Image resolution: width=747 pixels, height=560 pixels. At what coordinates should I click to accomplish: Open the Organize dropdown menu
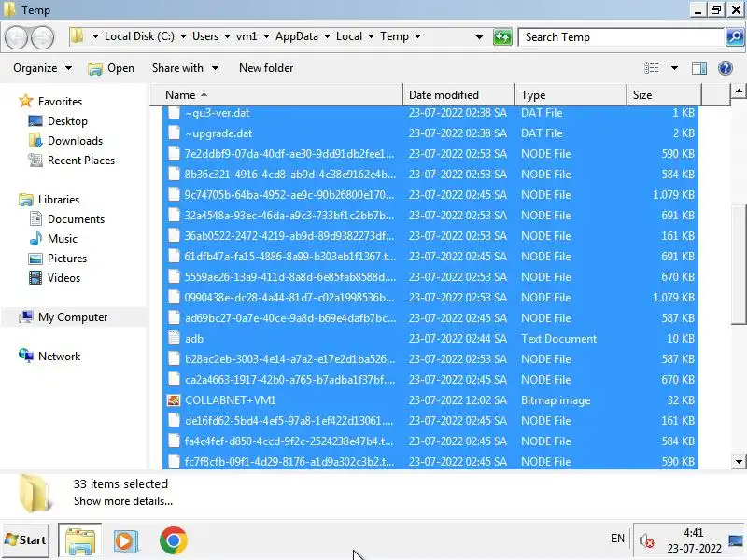[x=42, y=68]
